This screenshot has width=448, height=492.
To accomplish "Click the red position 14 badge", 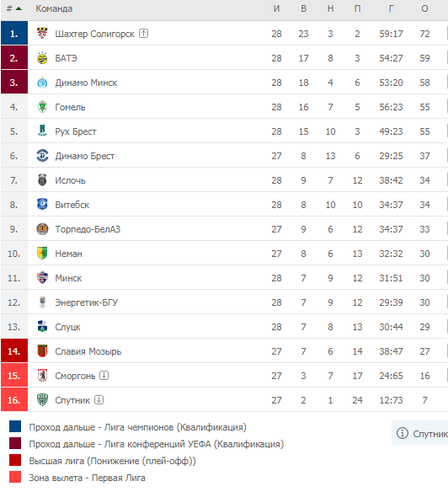I will 14,350.
